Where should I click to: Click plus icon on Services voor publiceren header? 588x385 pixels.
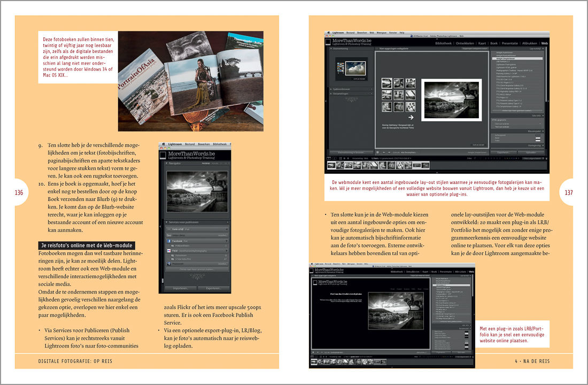click(x=227, y=222)
